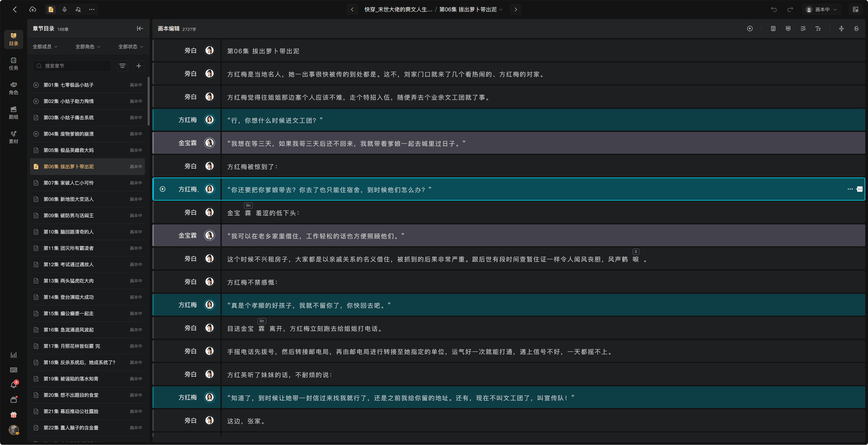The image size is (868, 445).
Task: Expand the 全部成员 filter dropdown
Action: (45, 47)
